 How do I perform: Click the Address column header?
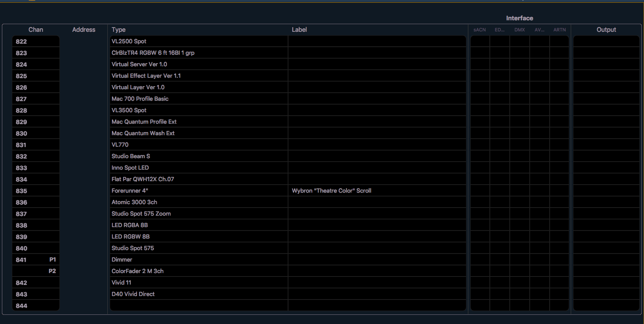(x=84, y=30)
